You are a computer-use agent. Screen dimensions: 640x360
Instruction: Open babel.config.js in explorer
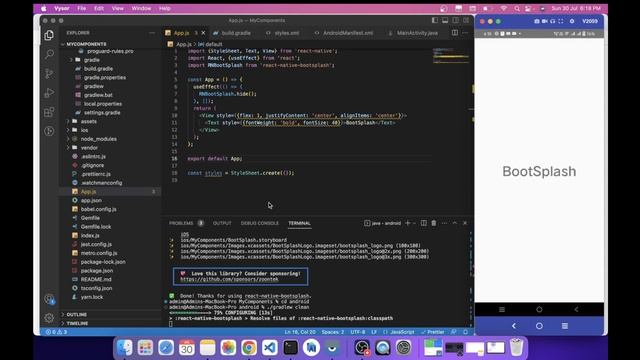pos(98,209)
